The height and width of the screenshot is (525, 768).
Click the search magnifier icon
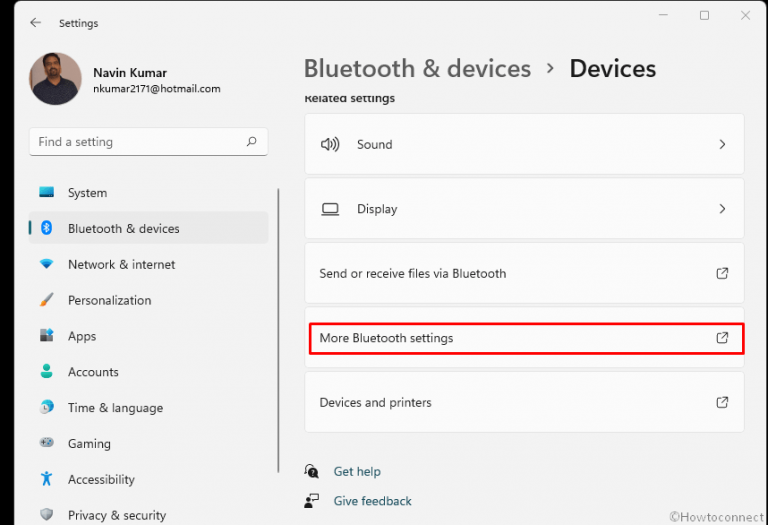click(251, 142)
